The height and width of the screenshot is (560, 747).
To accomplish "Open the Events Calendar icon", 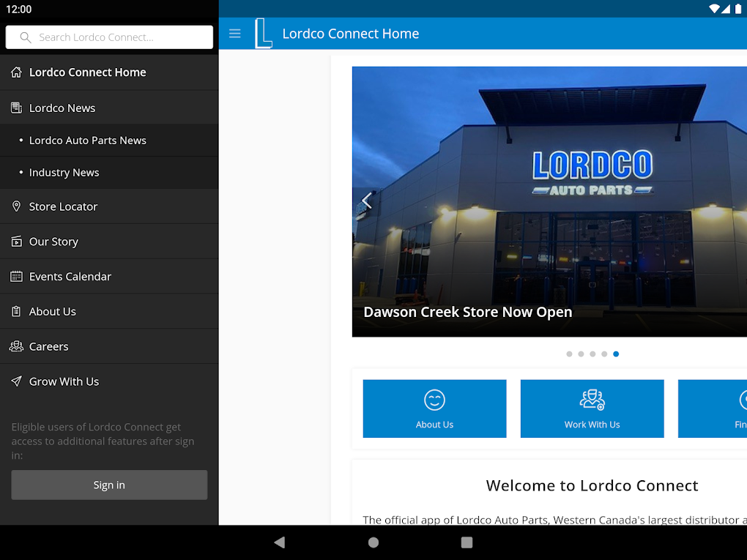I will pyautogui.click(x=16, y=276).
